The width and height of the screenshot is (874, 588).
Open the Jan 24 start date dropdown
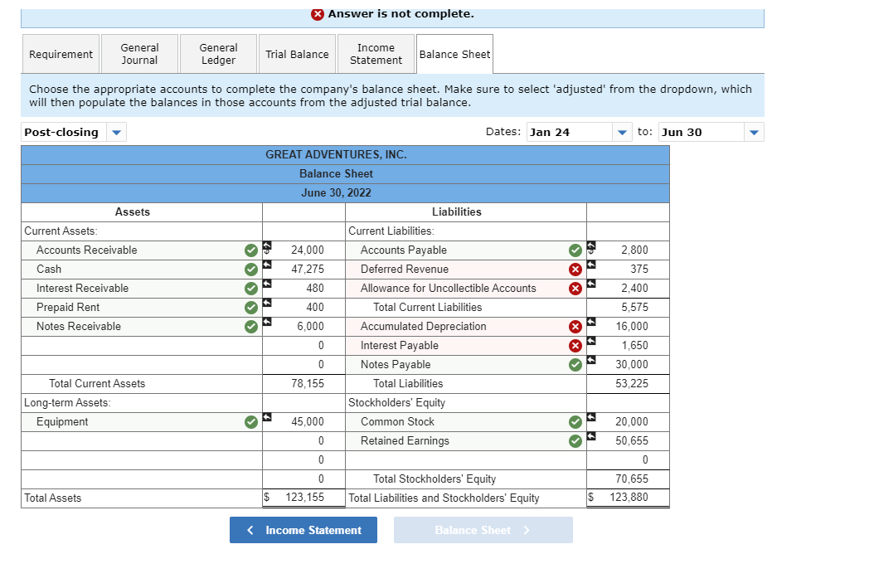(622, 133)
